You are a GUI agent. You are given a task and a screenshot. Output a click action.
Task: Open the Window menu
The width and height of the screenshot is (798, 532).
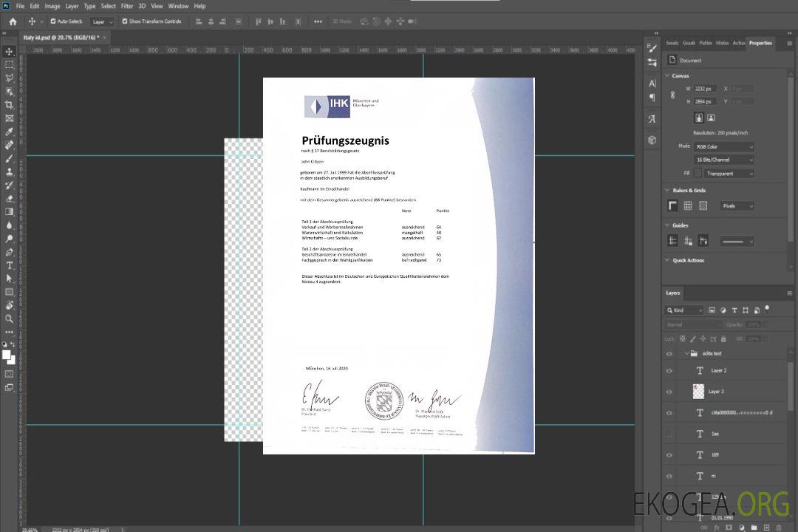pos(178,6)
